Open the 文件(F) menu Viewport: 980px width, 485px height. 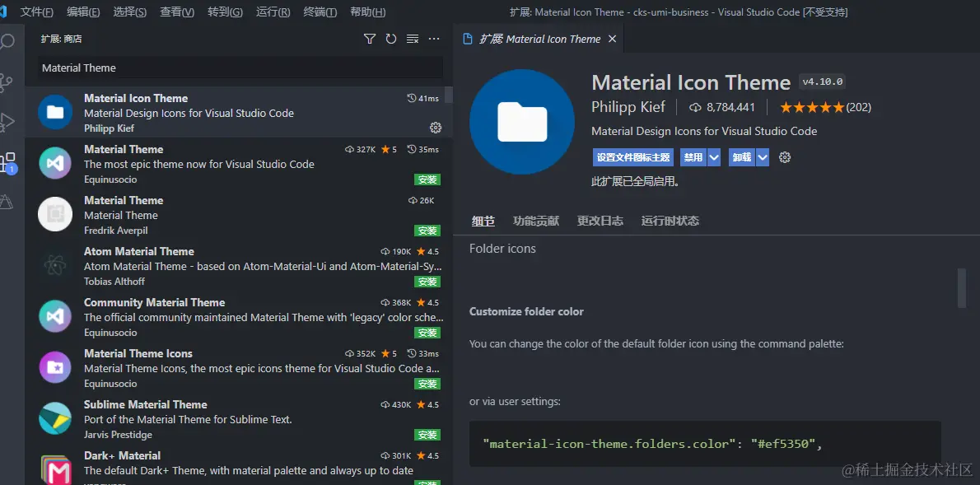[x=37, y=12]
